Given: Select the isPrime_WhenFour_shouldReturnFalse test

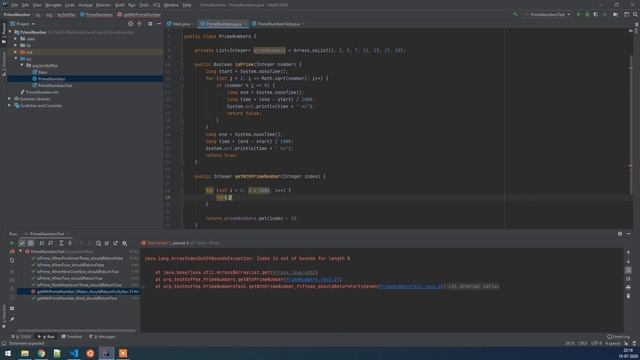Looking at the screenshot, I should point(71,265).
